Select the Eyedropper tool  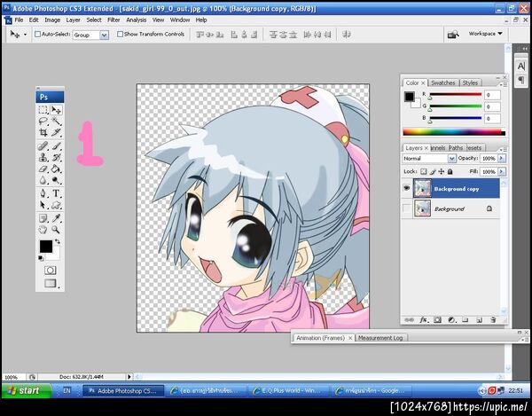click(56, 218)
